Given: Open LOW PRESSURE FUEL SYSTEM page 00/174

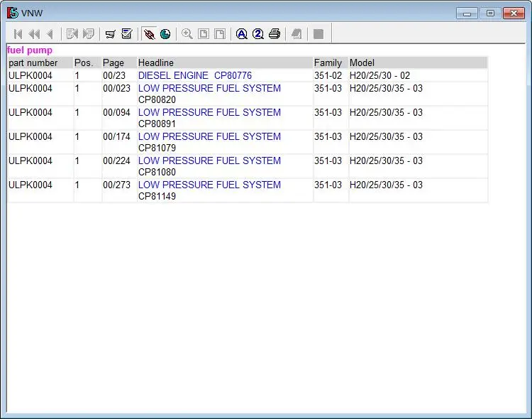Looking at the screenshot, I should pyautogui.click(x=209, y=136).
